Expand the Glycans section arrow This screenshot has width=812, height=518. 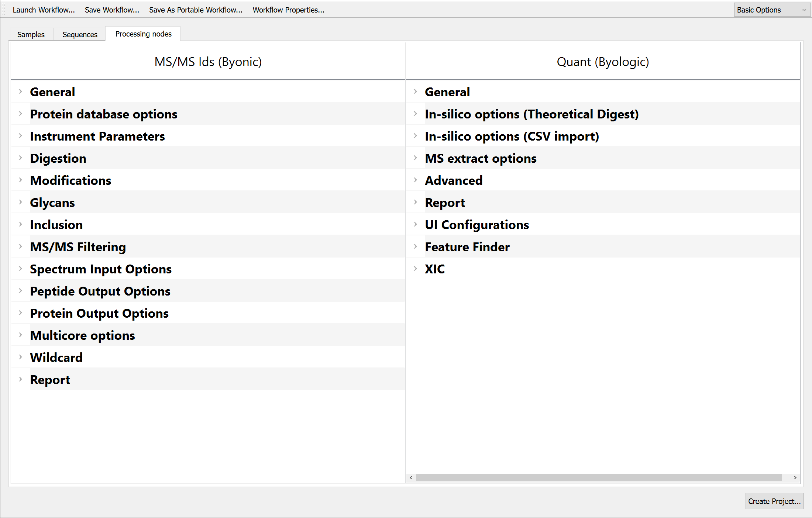[20, 202]
